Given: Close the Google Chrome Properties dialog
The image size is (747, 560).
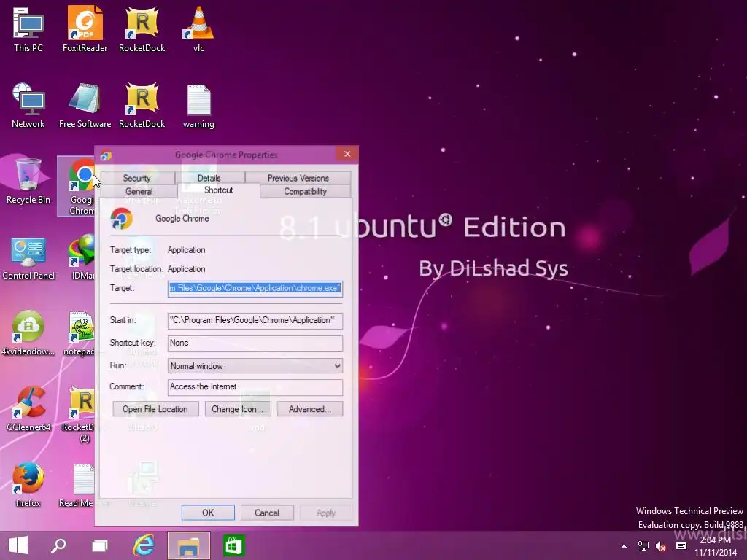Looking at the screenshot, I should 347,154.
